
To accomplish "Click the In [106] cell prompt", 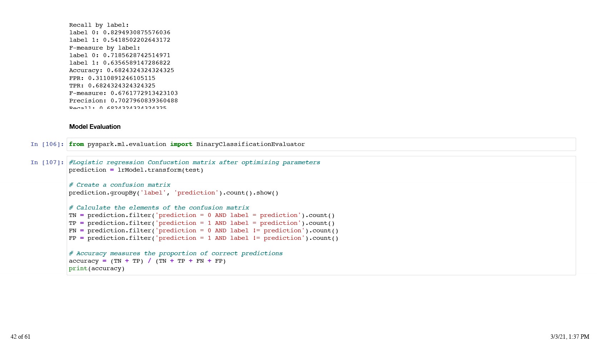I will (x=47, y=144).
